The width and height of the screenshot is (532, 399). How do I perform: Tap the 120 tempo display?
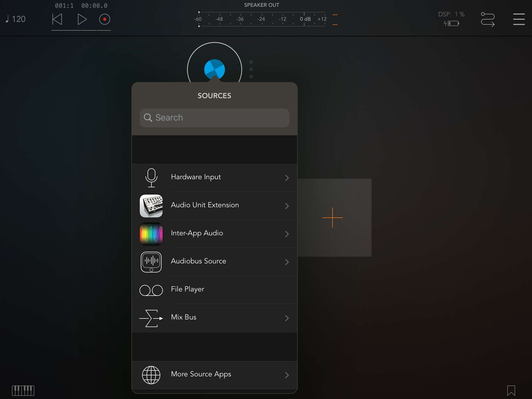[x=16, y=19]
